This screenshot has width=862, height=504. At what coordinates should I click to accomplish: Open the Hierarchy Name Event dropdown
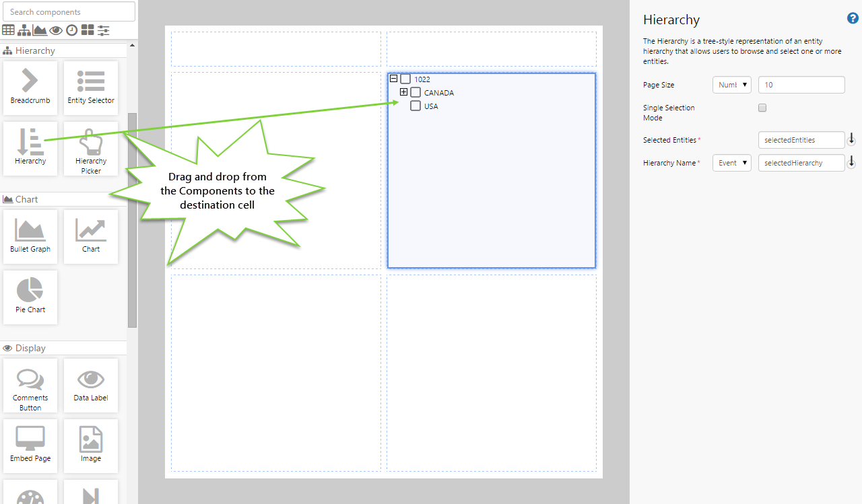point(731,163)
